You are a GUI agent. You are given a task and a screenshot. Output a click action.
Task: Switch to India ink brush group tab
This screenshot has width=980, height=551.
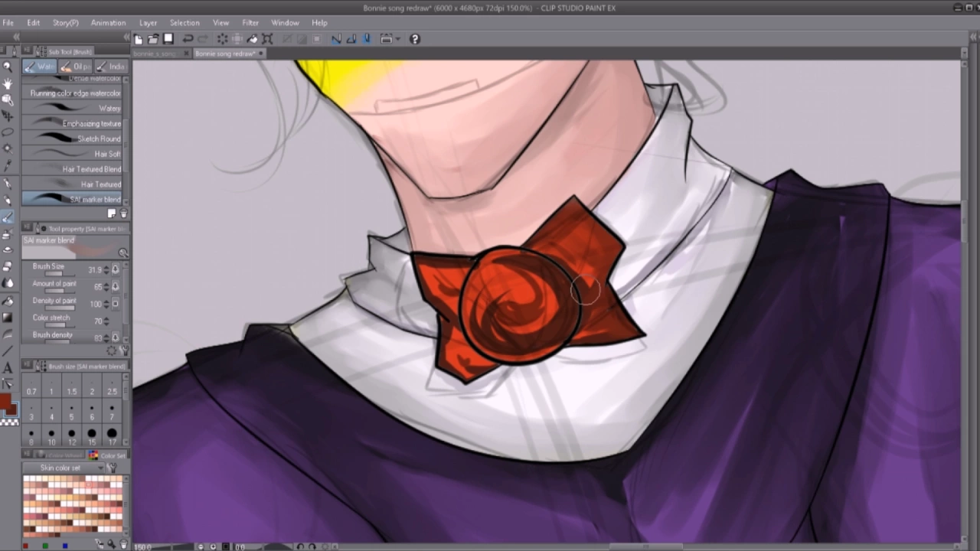110,67
